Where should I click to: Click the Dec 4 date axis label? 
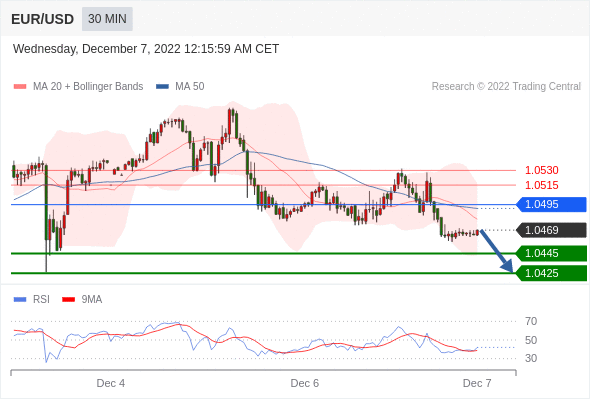[111, 383]
